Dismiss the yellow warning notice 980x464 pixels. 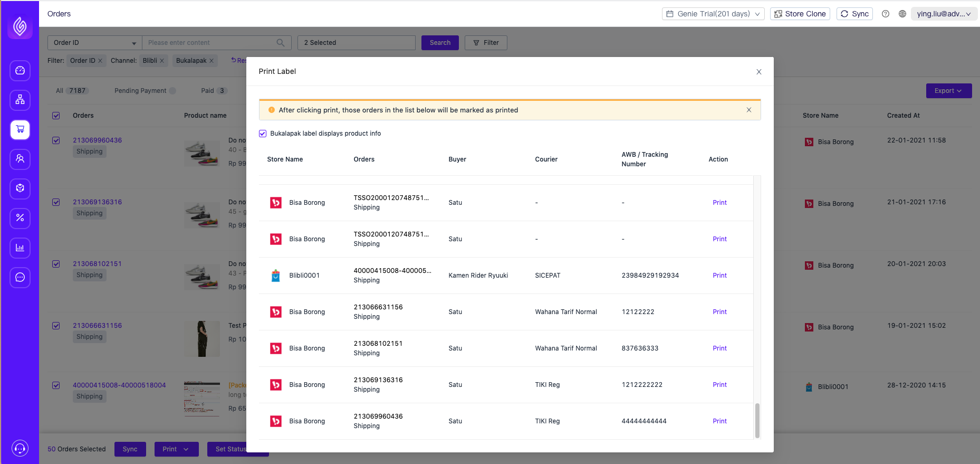[748, 110]
